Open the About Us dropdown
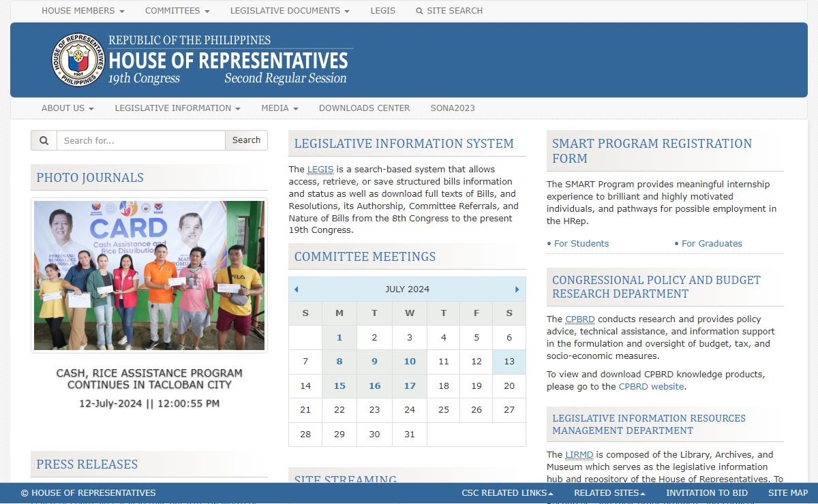Viewport: 818px width, 504px height. (67, 108)
